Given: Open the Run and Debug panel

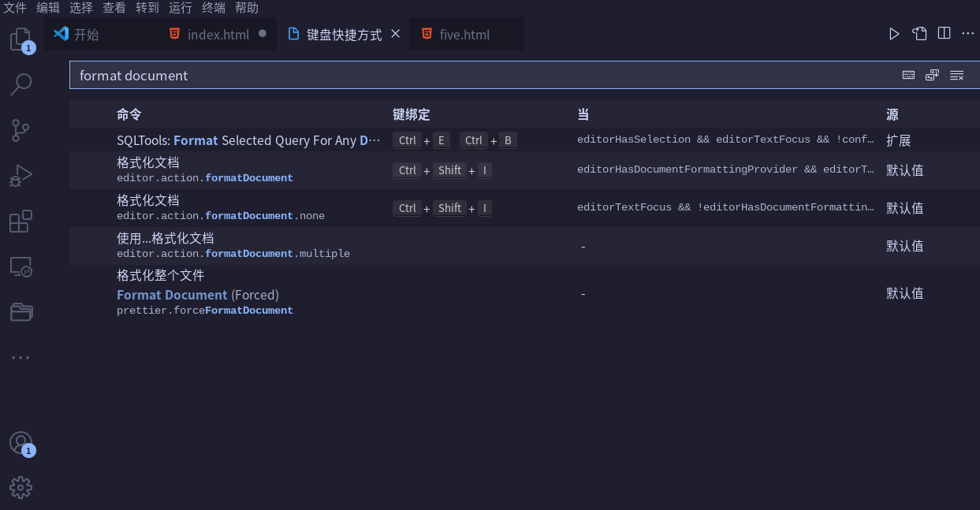Looking at the screenshot, I should coord(20,175).
